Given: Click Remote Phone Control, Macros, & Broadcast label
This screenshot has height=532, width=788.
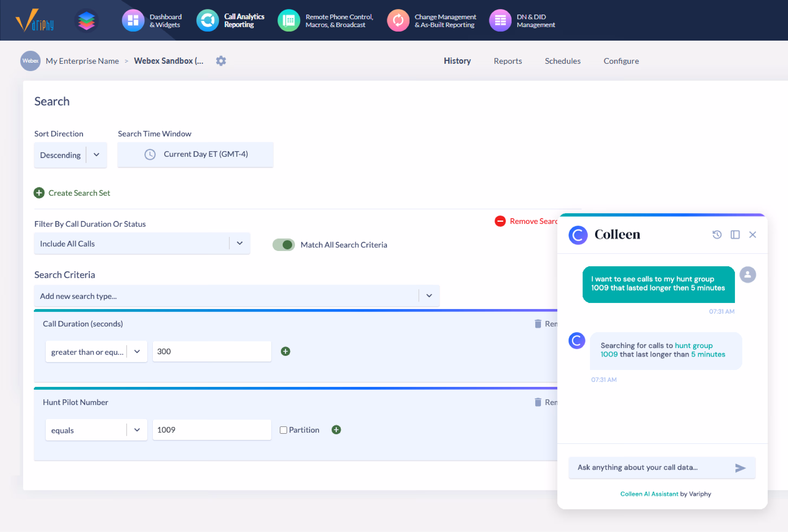Looking at the screenshot, I should (339, 21).
